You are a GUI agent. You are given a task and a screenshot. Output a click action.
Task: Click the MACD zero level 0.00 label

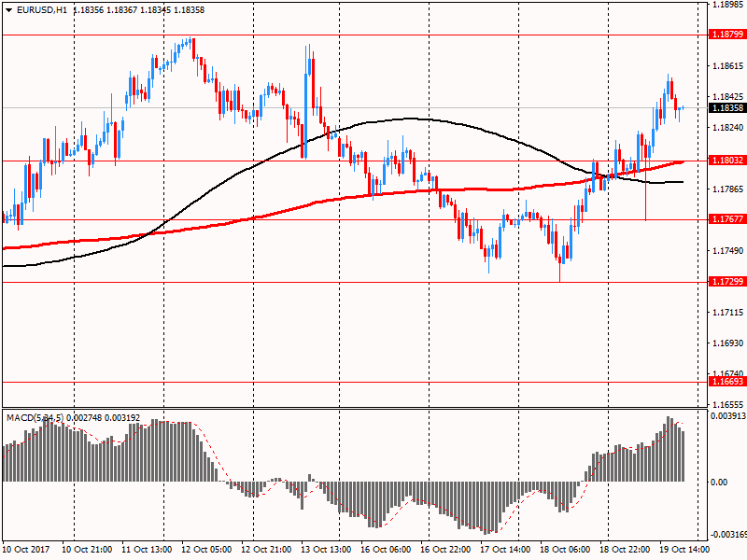click(x=719, y=483)
